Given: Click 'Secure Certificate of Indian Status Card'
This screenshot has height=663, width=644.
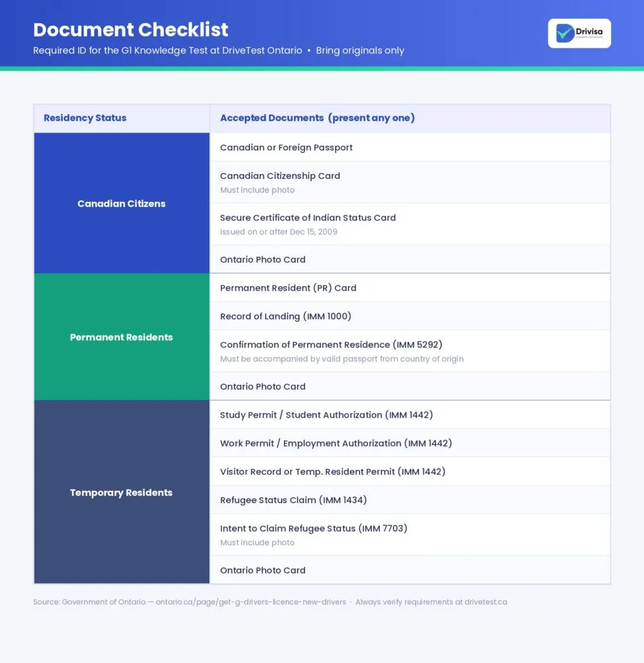Looking at the screenshot, I should [x=308, y=218].
